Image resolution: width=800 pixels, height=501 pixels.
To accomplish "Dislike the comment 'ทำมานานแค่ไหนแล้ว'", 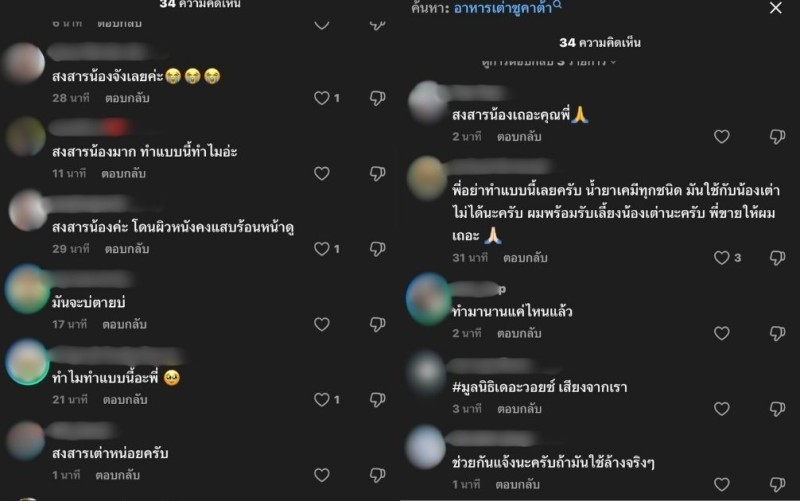I will point(778,333).
